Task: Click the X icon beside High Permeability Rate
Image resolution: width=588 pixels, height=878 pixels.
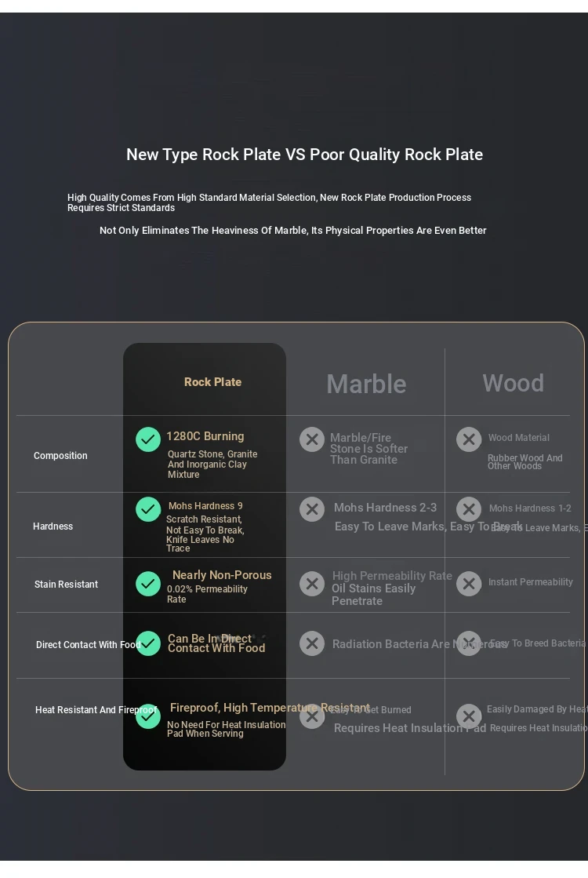Action: pyautogui.click(x=312, y=584)
